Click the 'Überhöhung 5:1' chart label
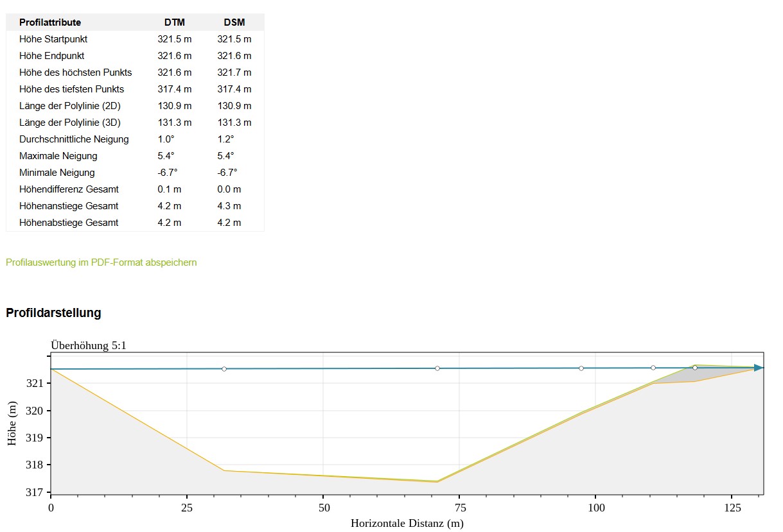The width and height of the screenshot is (783, 532). (89, 346)
